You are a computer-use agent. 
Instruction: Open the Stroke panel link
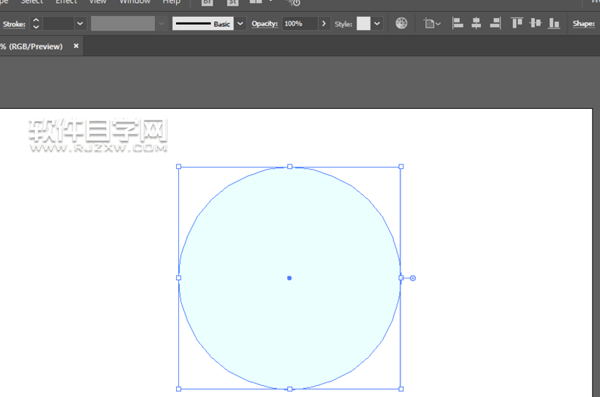pos(14,24)
